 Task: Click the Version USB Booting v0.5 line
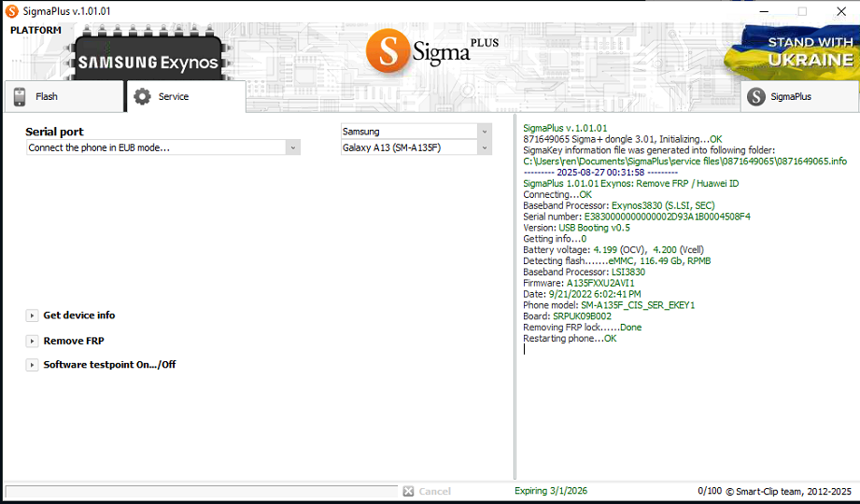point(576,228)
